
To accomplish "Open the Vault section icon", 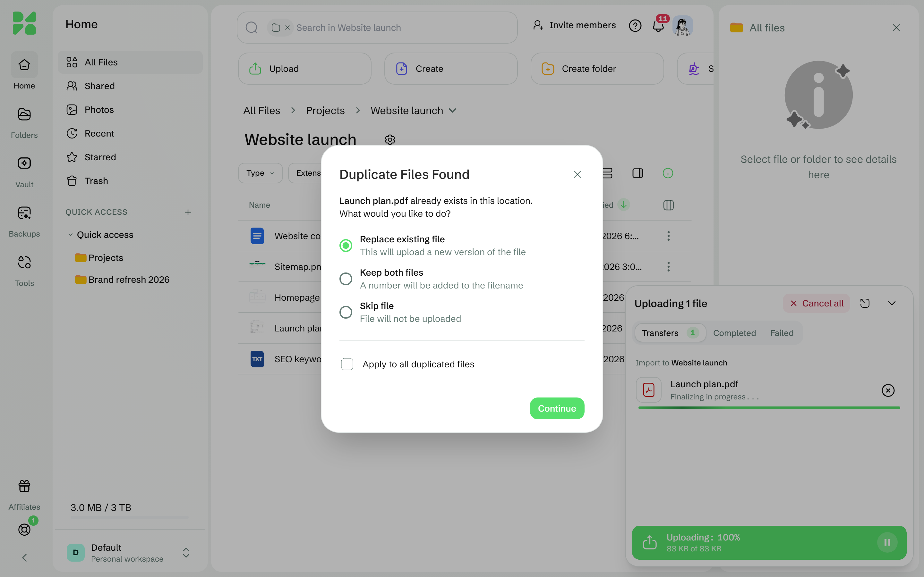I will 24,163.
